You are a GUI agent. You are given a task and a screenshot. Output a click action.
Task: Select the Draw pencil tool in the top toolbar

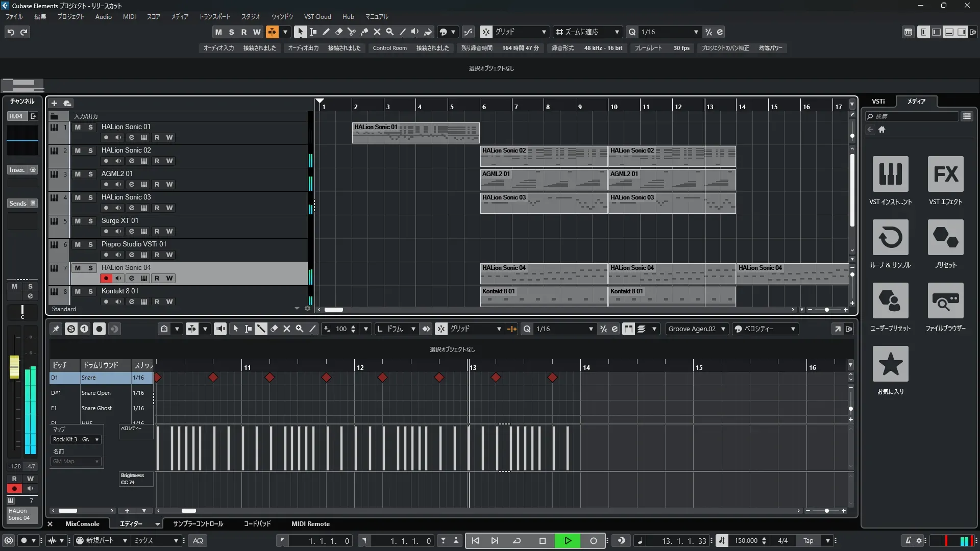click(x=326, y=32)
